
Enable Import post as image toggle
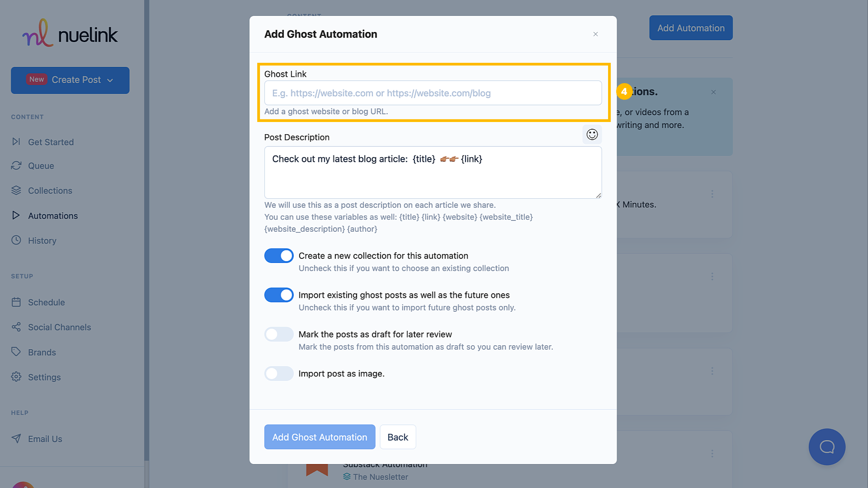[278, 374]
